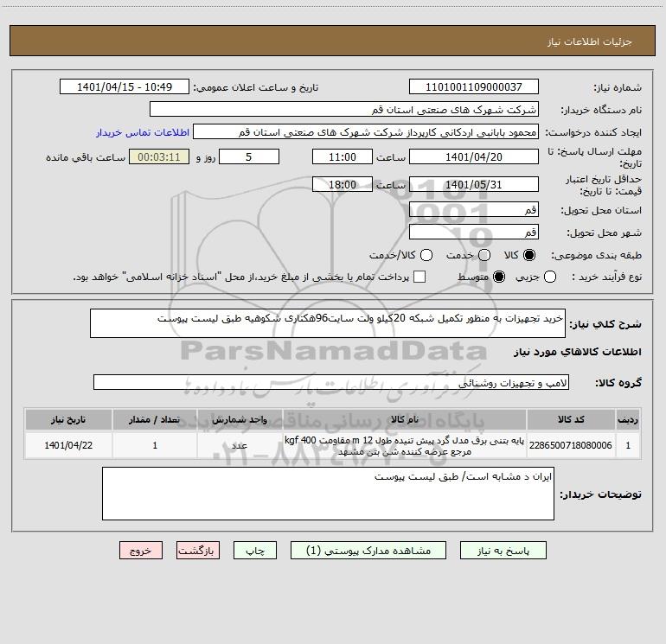Click the announcement date field 1401/04/15 - 10:49
The height and width of the screenshot is (644, 666).
(x=125, y=87)
